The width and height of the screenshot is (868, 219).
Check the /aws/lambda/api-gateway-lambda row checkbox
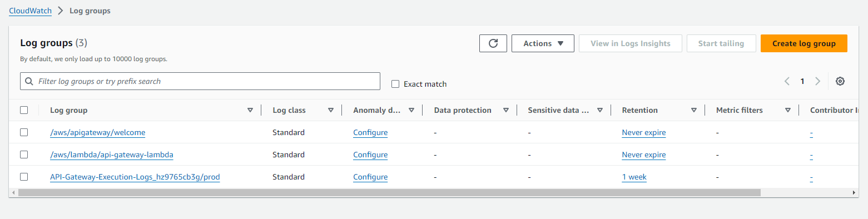tap(24, 155)
